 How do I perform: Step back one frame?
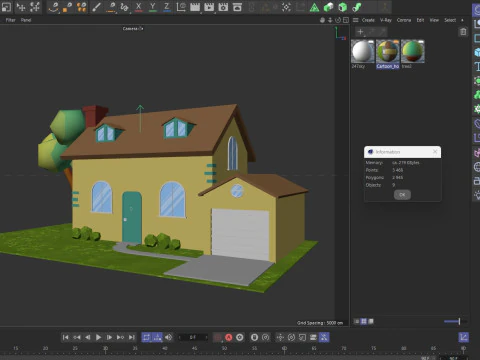click(x=88, y=337)
